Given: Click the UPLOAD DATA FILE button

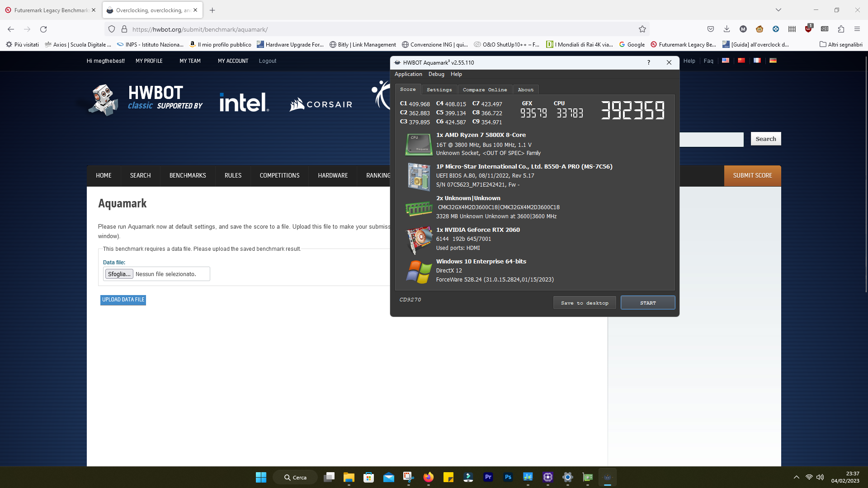Looking at the screenshot, I should (123, 300).
